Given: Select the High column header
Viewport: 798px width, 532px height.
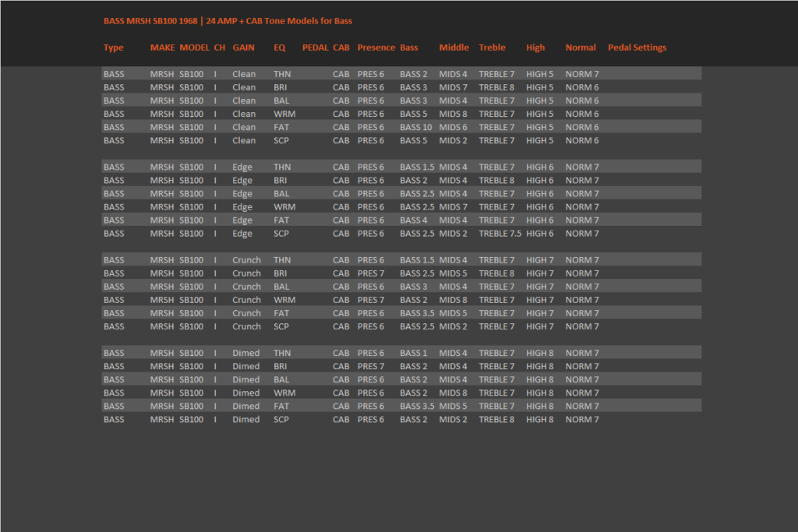Looking at the screenshot, I should pyautogui.click(x=535, y=48).
